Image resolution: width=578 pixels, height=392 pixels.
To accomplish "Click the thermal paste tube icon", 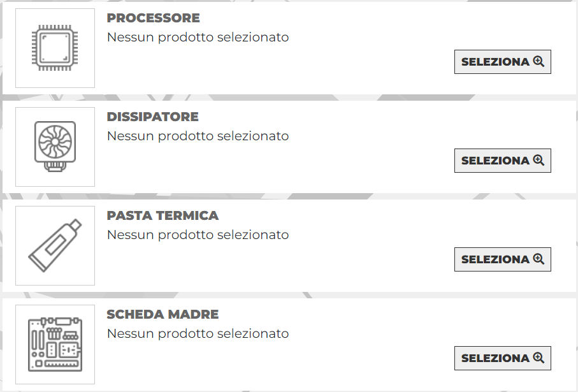I will coord(55,246).
